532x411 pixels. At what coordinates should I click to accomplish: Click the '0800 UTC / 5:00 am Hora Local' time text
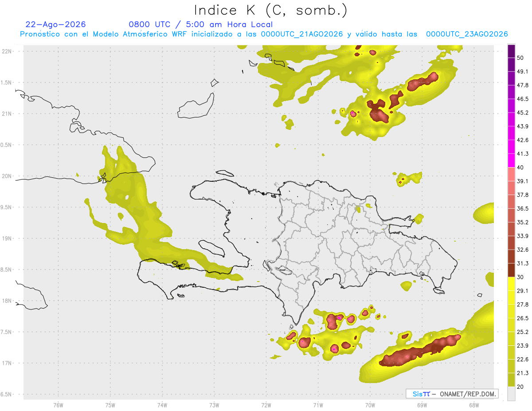(x=200, y=24)
